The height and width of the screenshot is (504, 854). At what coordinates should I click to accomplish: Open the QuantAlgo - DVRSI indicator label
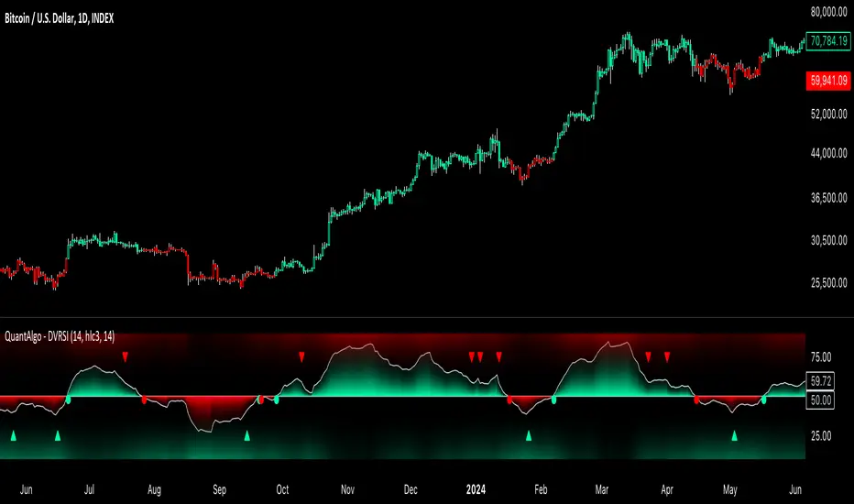pos(60,336)
